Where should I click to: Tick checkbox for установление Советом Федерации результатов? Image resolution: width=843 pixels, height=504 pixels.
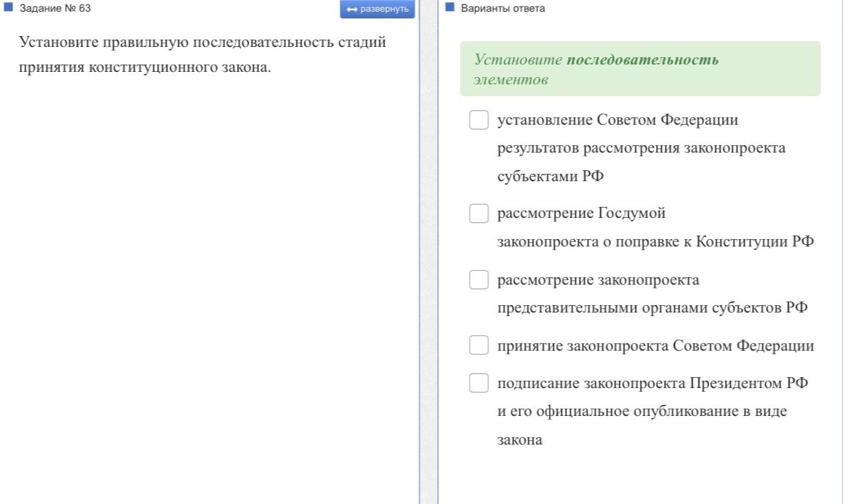478,120
